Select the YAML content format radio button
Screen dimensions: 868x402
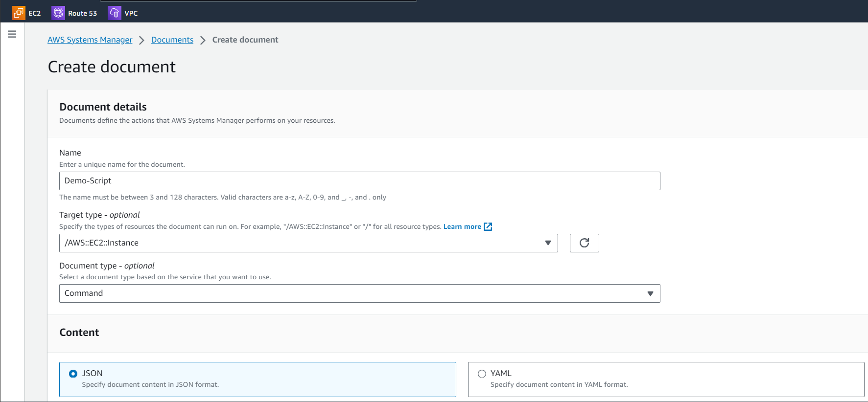pyautogui.click(x=482, y=374)
